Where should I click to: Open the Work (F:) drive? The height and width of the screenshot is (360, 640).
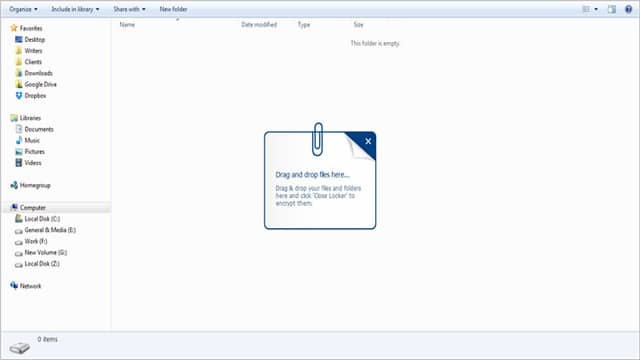pos(36,241)
